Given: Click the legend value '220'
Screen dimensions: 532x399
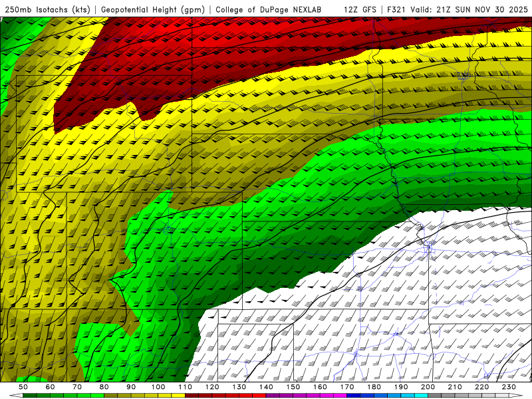Looking at the screenshot, I should click(x=482, y=387).
